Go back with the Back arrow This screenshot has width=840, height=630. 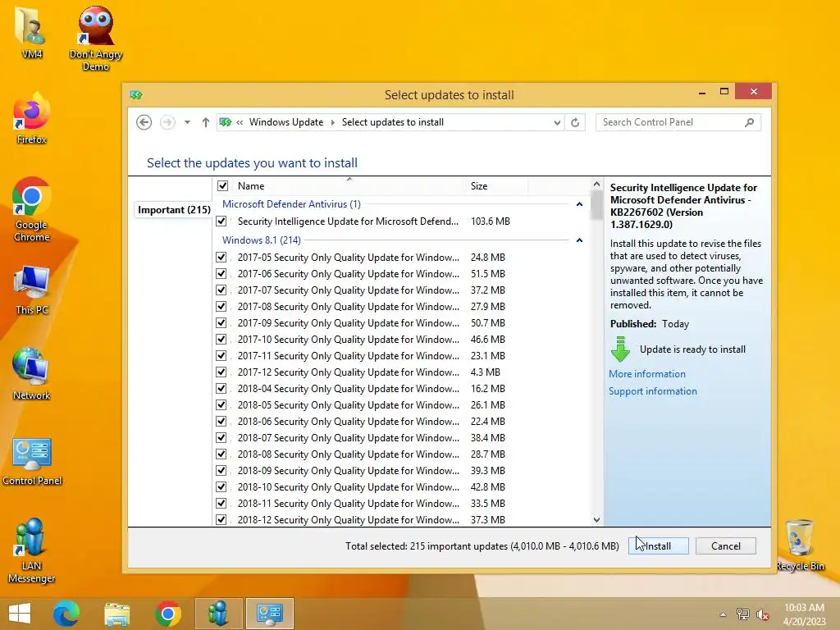tap(144, 122)
